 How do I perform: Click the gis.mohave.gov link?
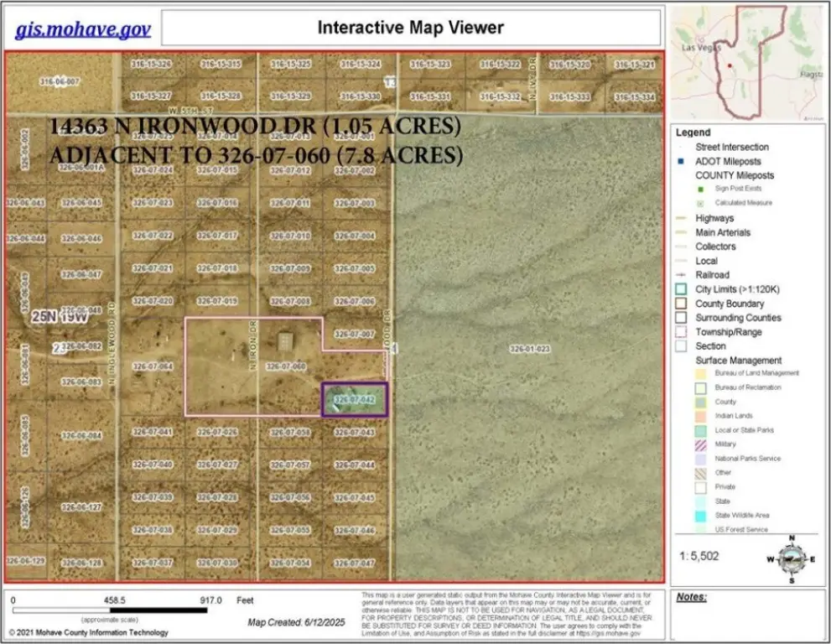tap(83, 29)
